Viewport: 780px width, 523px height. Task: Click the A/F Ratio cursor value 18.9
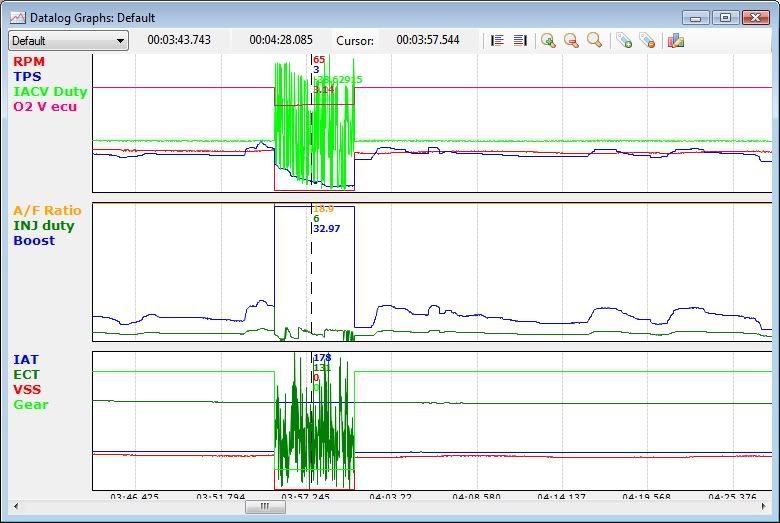[323, 209]
